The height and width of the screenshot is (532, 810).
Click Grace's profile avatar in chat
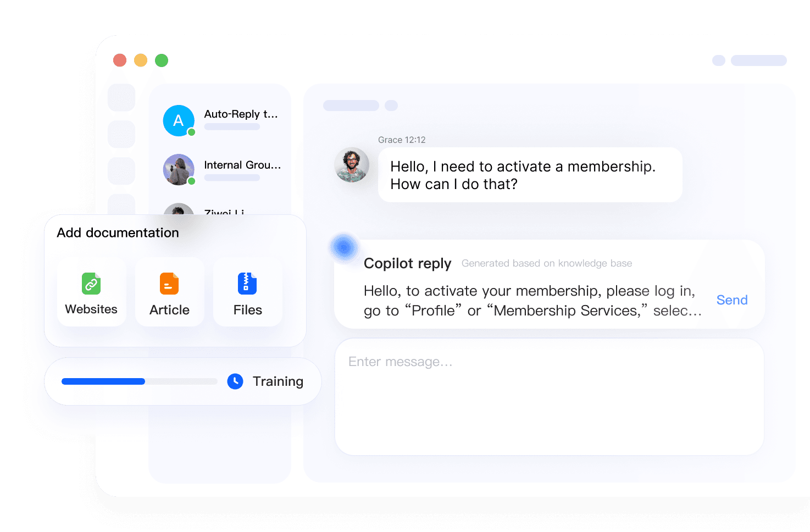(352, 165)
